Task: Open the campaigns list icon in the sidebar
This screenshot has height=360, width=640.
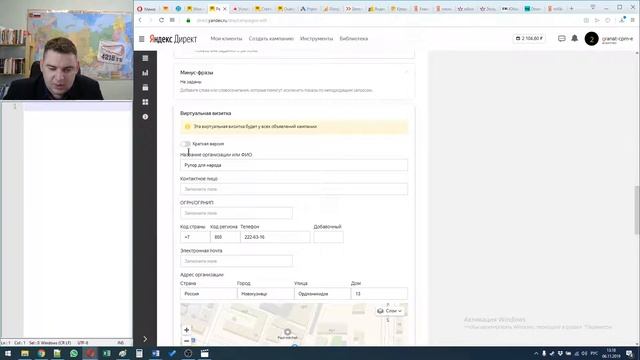Action: coord(145,58)
